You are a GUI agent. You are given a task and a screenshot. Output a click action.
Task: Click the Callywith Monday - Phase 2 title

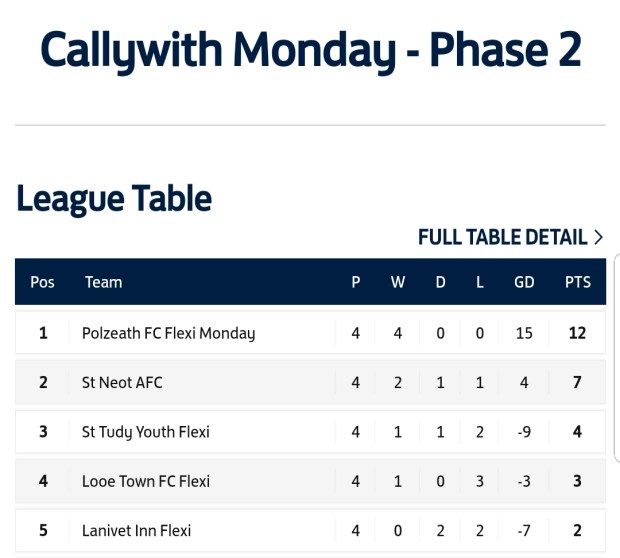tap(310, 50)
